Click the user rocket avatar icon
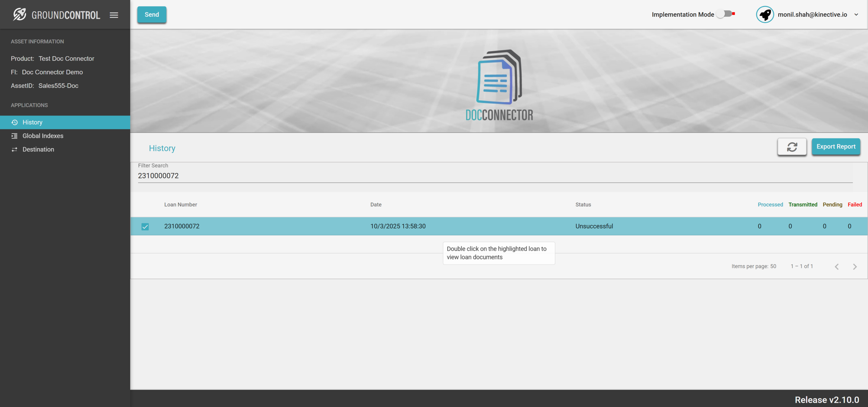 (765, 15)
